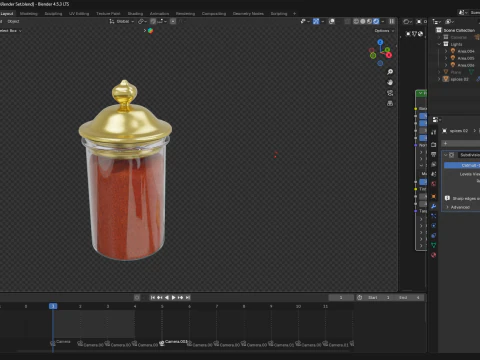The width and height of the screenshot is (480, 360).
Task: Switch to the Sculpting workspace tab
Action: point(53,14)
